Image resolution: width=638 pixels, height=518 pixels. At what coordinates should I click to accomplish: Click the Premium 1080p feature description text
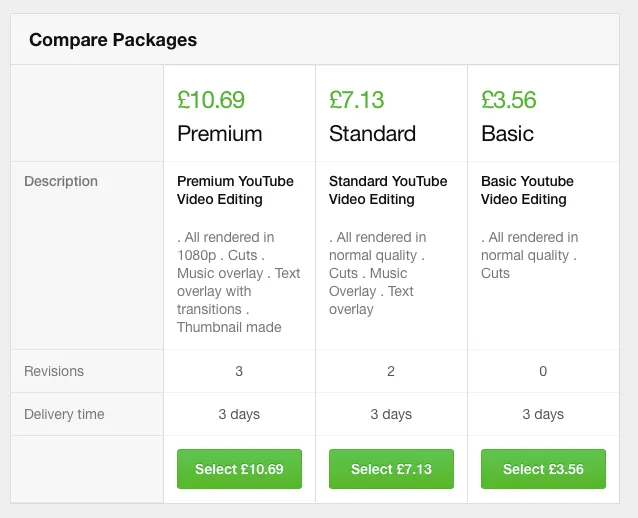coord(238,282)
